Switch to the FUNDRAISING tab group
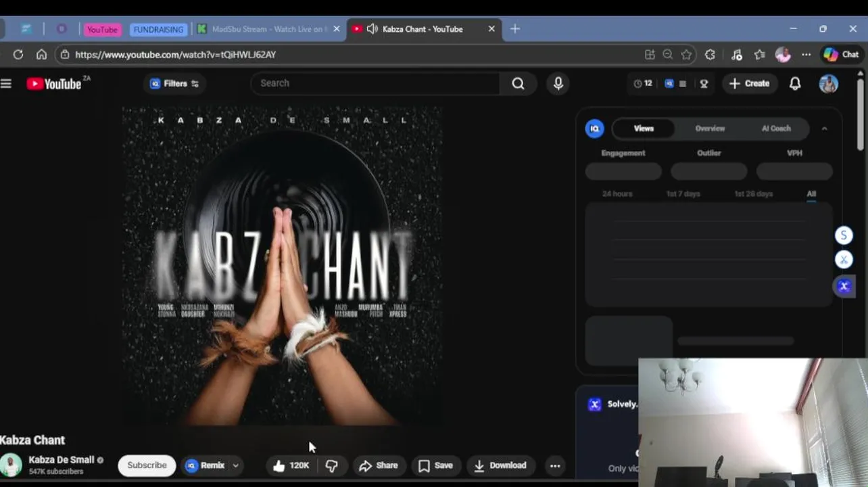Image resolution: width=868 pixels, height=487 pixels. pos(158,29)
